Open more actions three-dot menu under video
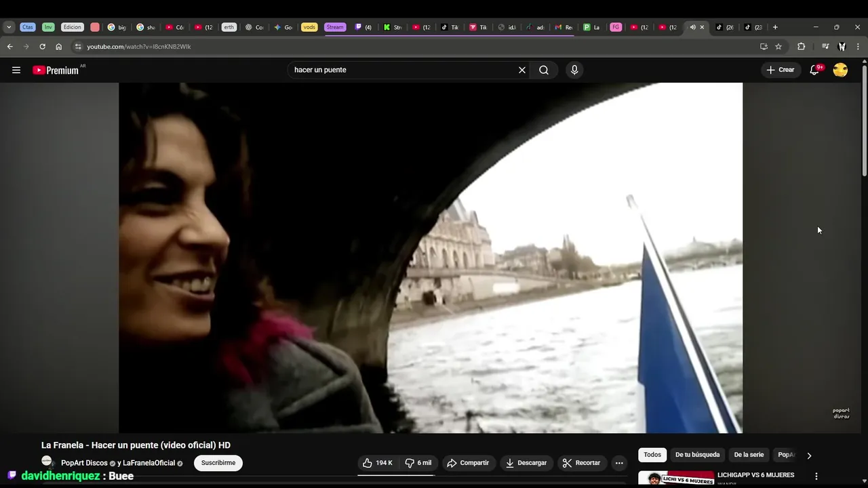Image resolution: width=868 pixels, height=488 pixels. 619,463
